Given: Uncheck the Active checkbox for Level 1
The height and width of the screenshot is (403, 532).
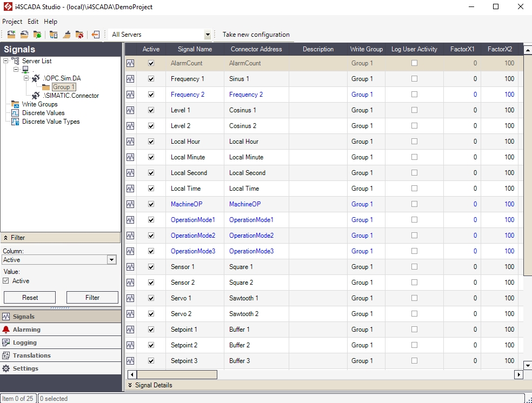Looking at the screenshot, I should point(151,110).
